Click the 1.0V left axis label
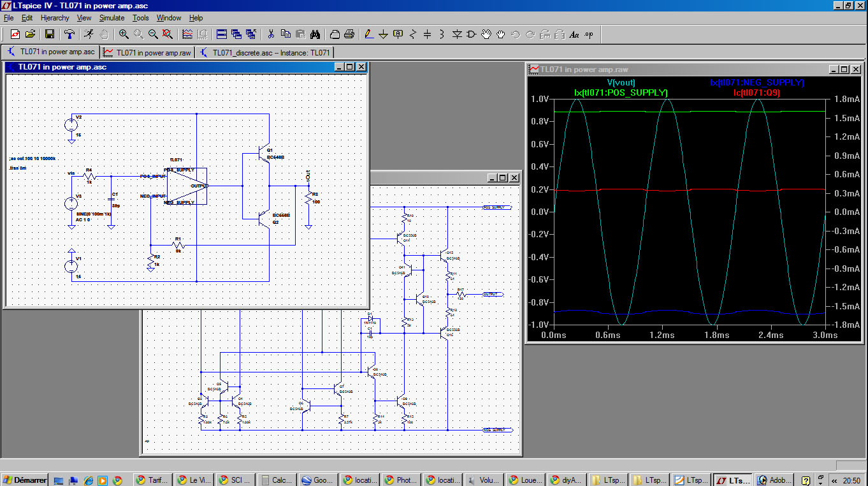868x486 pixels. tap(539, 99)
